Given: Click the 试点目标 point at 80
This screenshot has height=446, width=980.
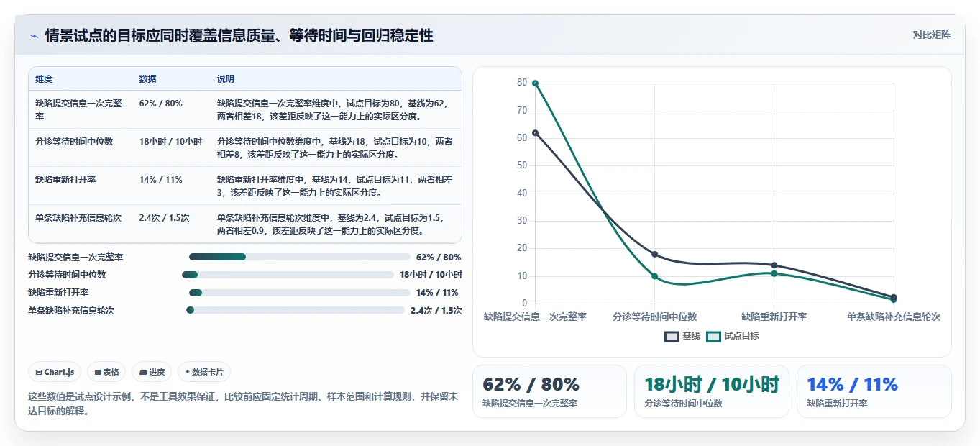Looking at the screenshot, I should [x=535, y=83].
